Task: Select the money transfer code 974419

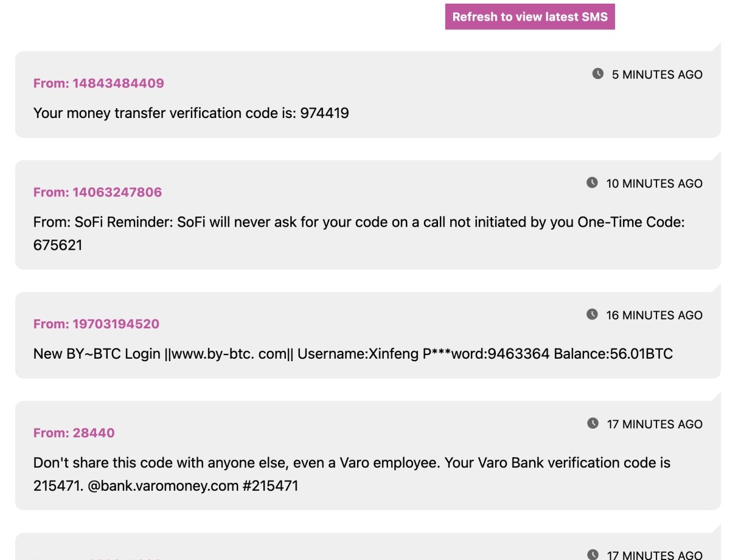Action: pos(324,113)
